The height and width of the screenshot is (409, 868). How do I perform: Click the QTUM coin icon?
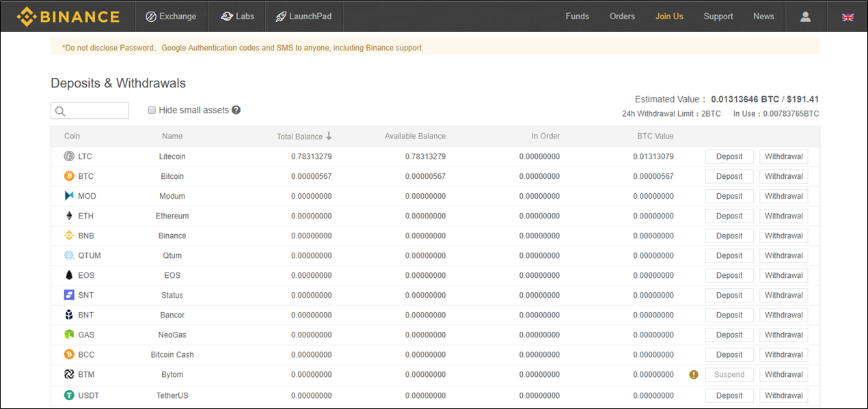coord(69,255)
